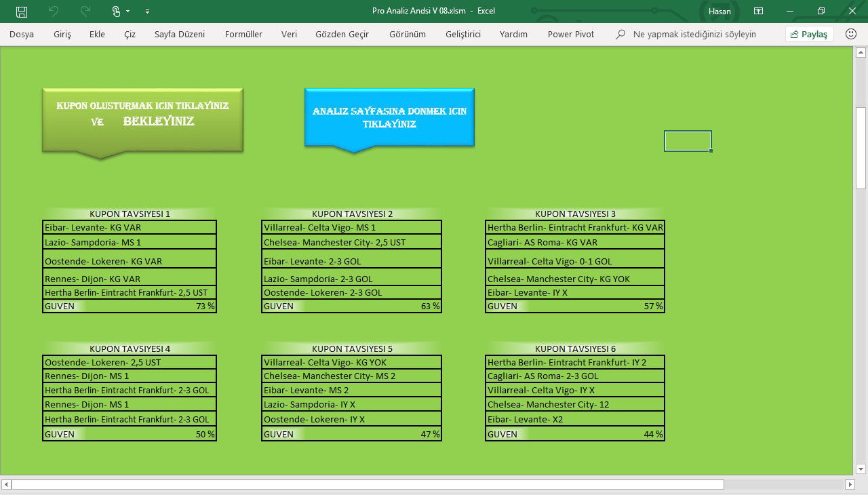Open the Sayfa Düzeni tab
Screen dimensions: 868x495
coord(180,34)
